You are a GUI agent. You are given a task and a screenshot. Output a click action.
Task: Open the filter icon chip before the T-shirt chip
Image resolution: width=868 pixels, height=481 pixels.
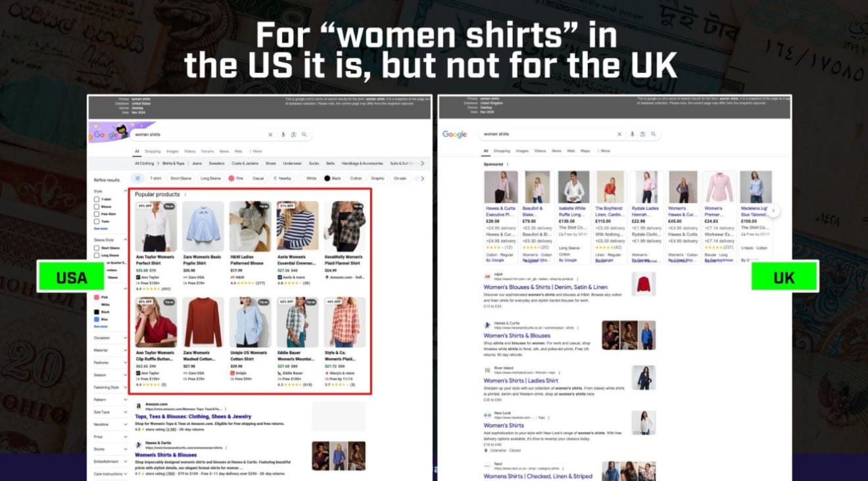pyautogui.click(x=138, y=178)
